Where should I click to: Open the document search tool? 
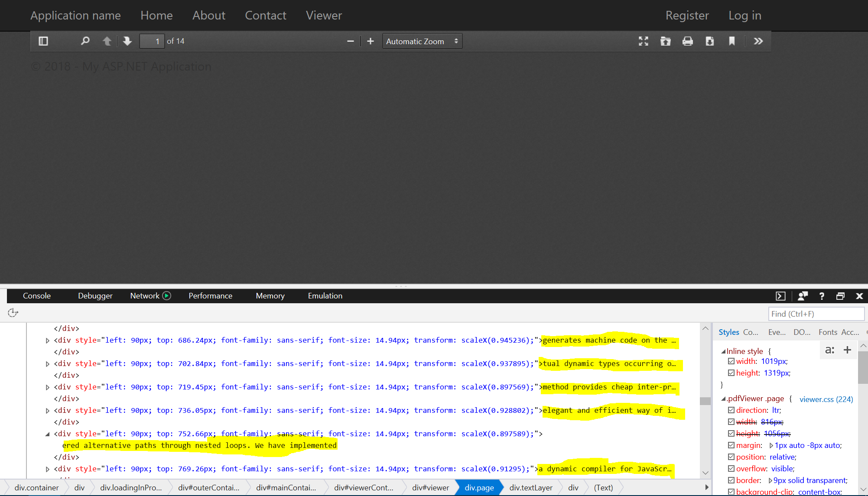coord(85,41)
